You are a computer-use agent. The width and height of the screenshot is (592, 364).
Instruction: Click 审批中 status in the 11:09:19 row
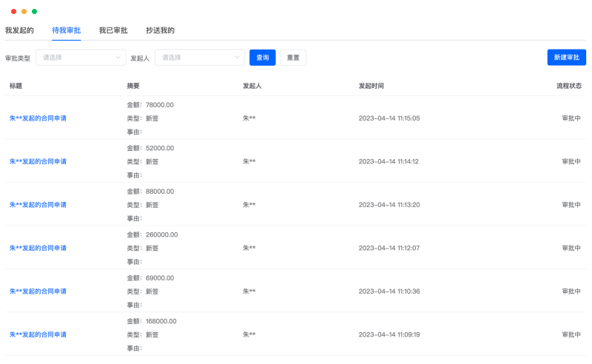(571, 334)
